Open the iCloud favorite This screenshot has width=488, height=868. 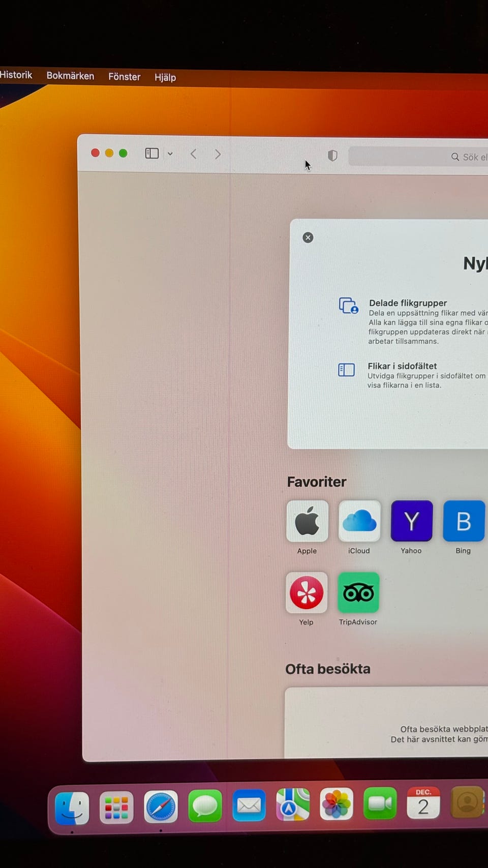click(359, 521)
